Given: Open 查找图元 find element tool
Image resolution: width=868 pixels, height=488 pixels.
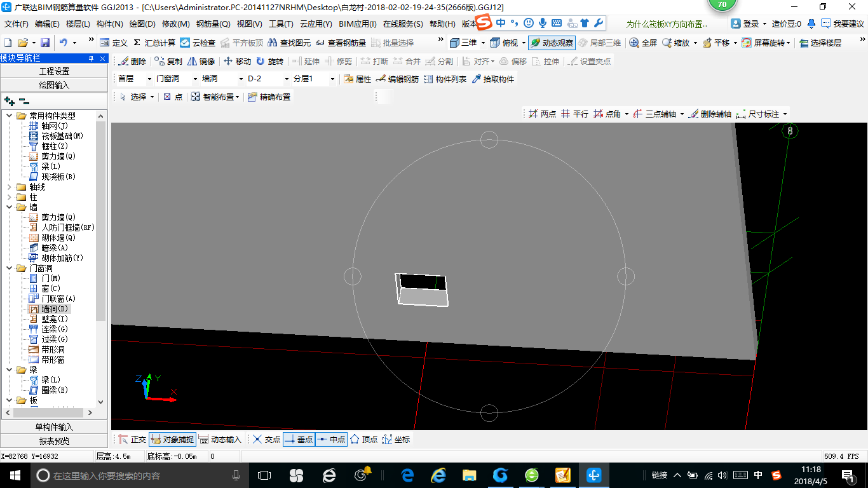Looking at the screenshot, I should [x=289, y=43].
